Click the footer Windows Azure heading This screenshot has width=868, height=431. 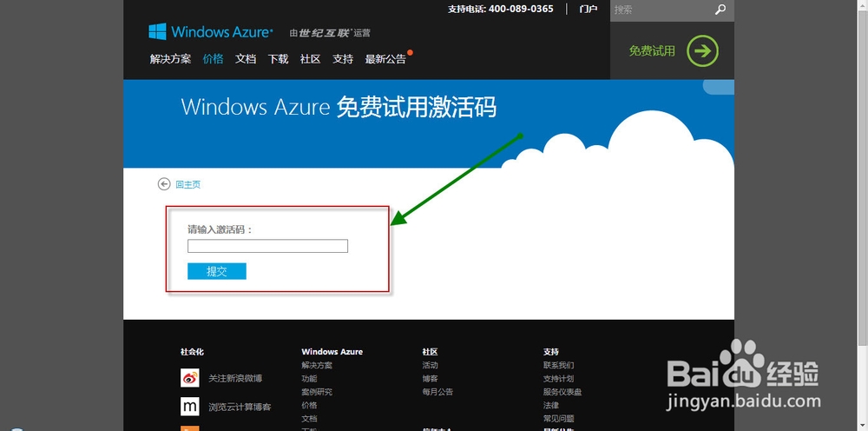332,352
